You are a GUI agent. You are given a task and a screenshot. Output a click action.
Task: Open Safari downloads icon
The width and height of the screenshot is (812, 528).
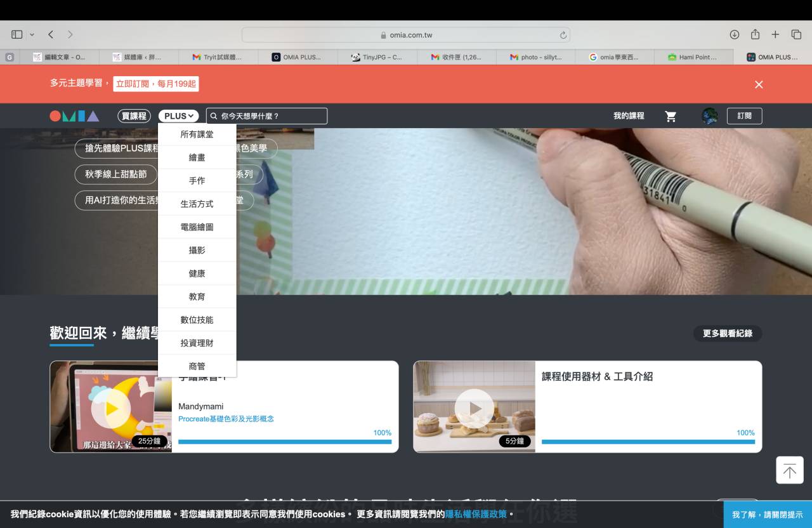735,34
